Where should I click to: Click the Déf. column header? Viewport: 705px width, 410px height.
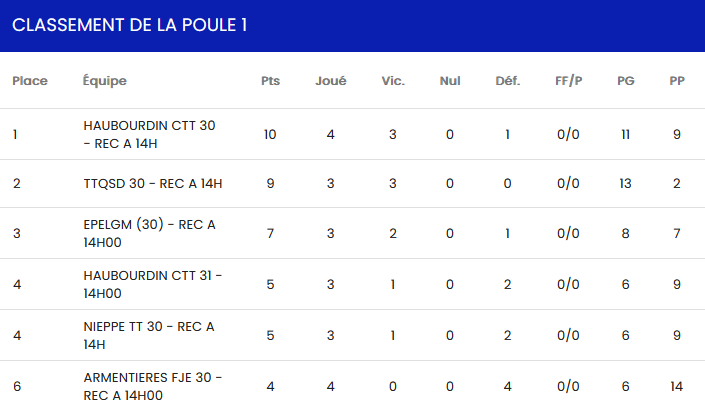(508, 81)
